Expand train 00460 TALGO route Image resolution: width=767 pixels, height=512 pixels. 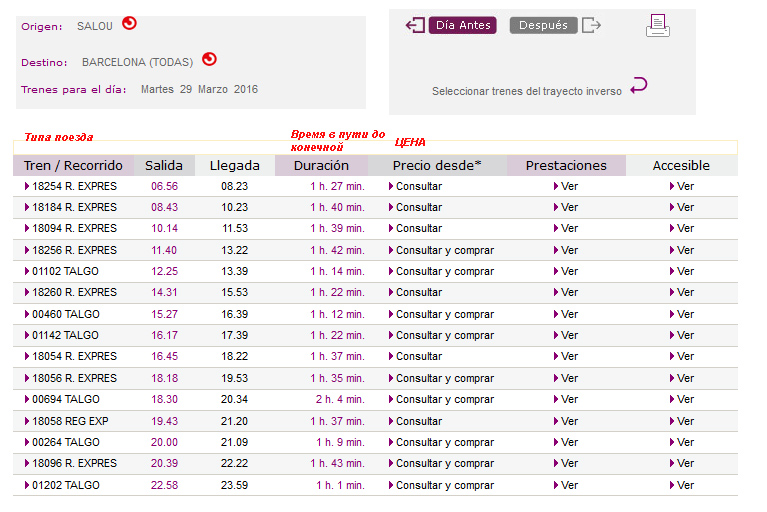point(62,314)
